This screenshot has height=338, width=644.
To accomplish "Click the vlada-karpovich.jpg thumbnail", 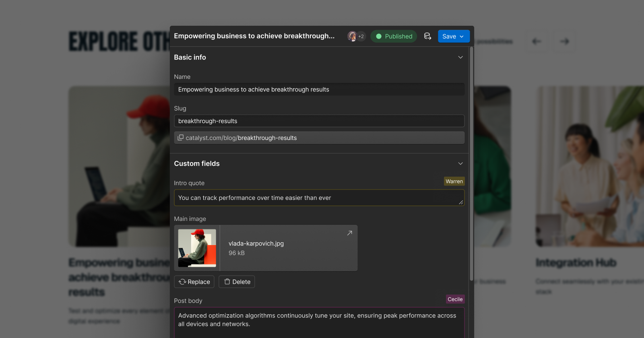I will (x=197, y=248).
